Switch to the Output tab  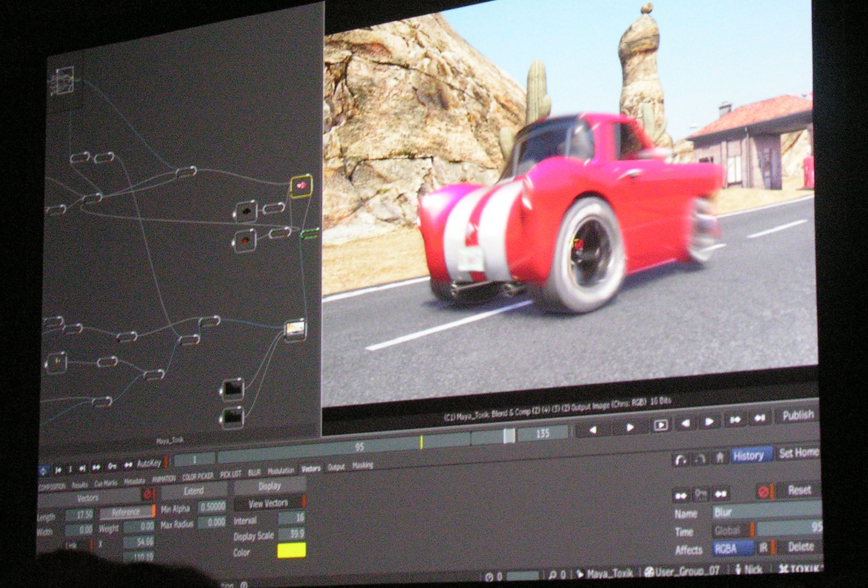[336, 467]
